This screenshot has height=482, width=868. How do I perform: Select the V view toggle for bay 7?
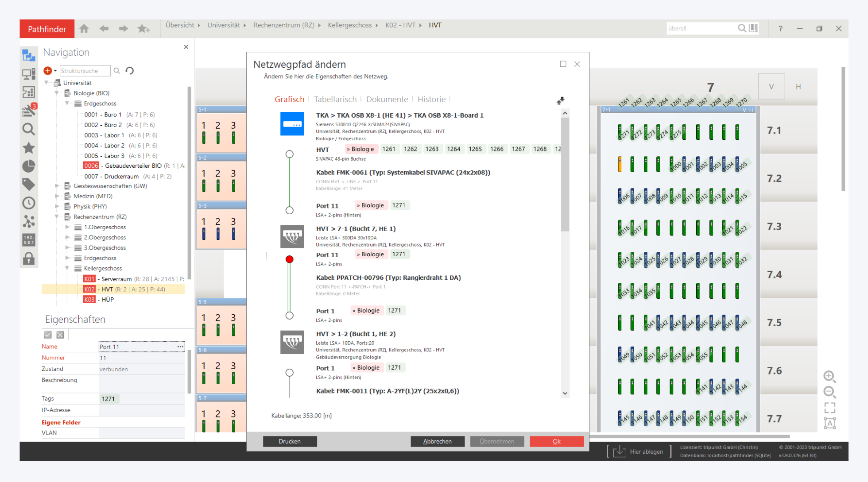(771, 87)
